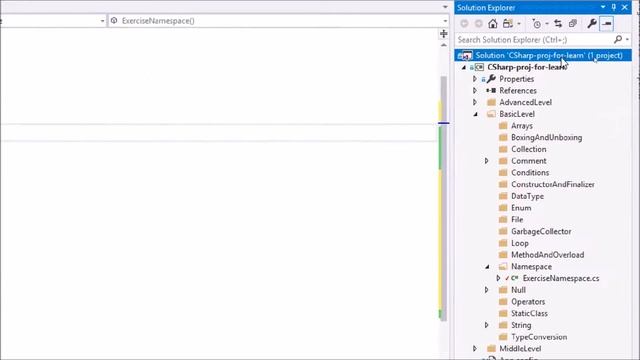Select References in the tree

[x=518, y=91]
